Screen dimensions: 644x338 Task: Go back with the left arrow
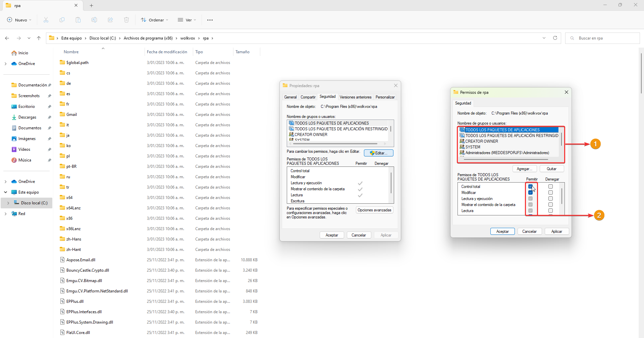pyautogui.click(x=7, y=38)
